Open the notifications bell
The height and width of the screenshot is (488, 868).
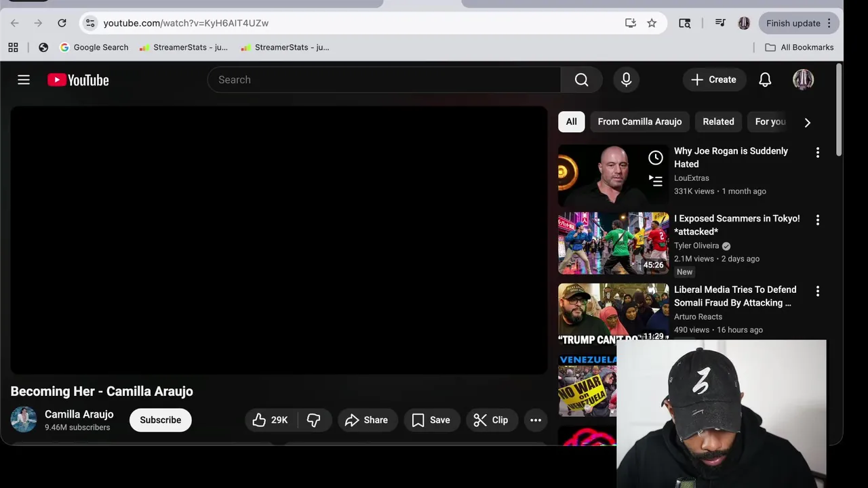765,80
